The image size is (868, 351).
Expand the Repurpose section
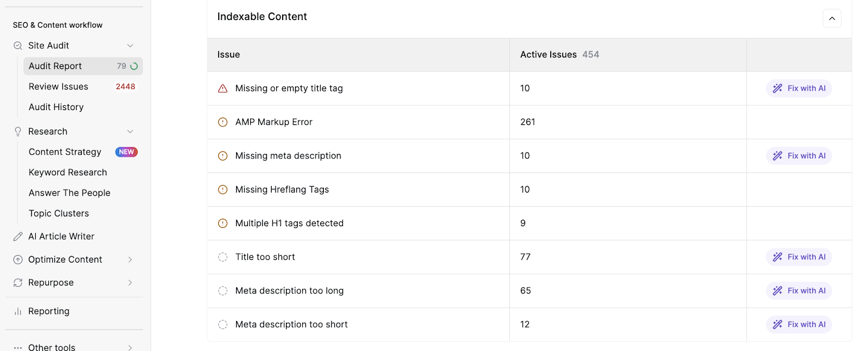(x=130, y=282)
